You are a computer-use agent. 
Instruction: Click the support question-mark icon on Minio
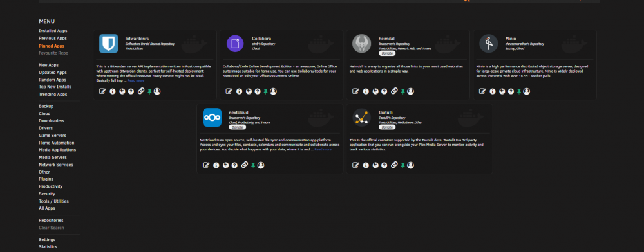pyautogui.click(x=511, y=91)
